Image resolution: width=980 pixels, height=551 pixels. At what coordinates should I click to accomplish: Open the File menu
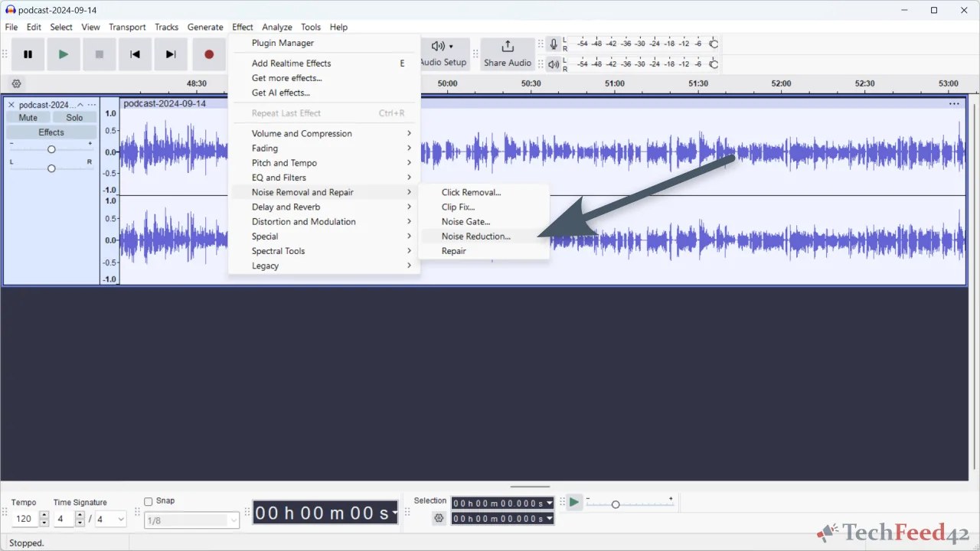coord(11,27)
